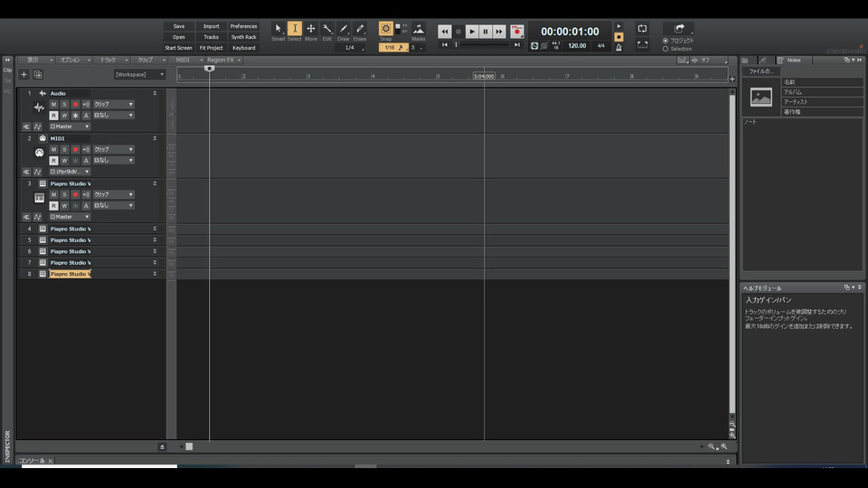This screenshot has width=868, height=488.
Task: Open Audio track Master output dropdown
Action: 70,127
